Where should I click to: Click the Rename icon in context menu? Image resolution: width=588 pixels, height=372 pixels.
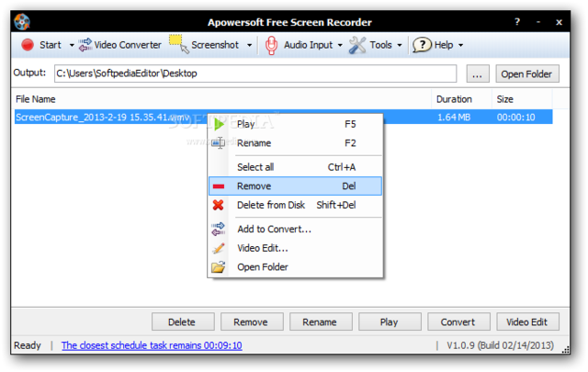pos(219,143)
